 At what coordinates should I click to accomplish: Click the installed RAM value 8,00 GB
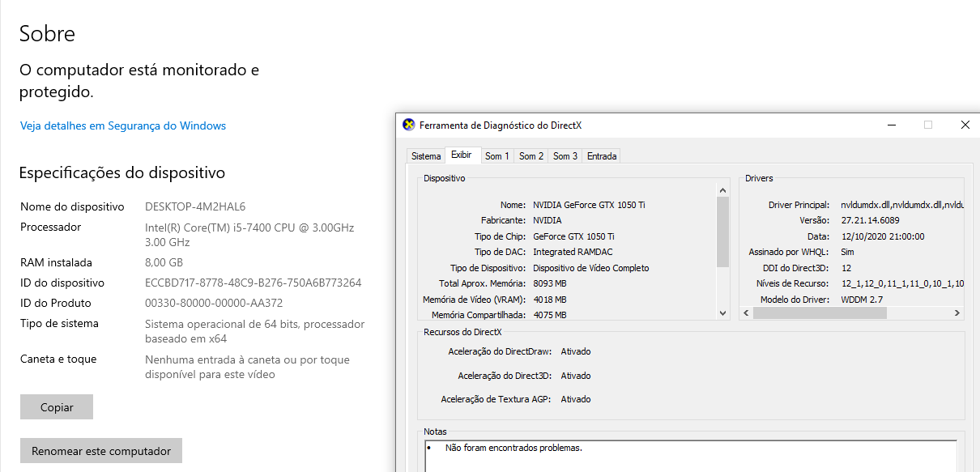164,262
